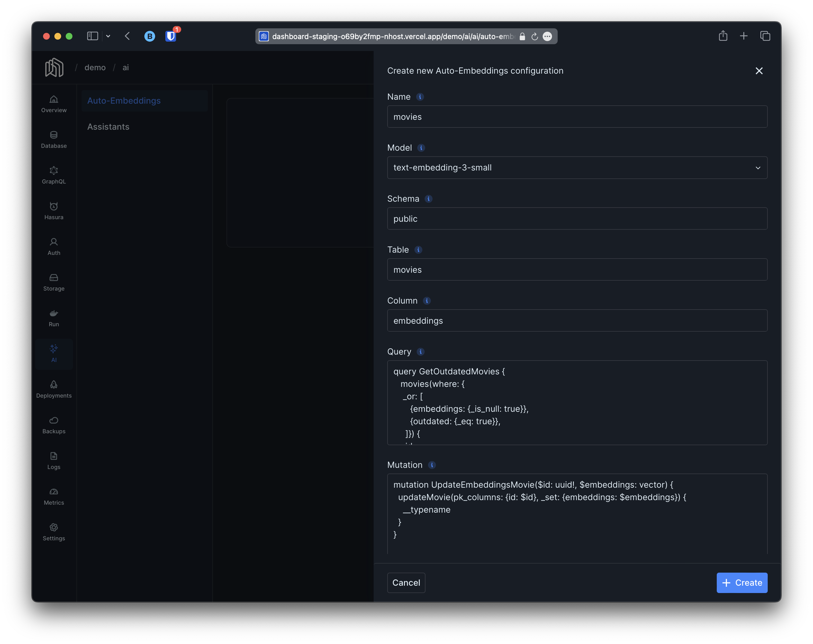Click the info icon beside Mutation label
Screen dimensions: 813x644
[432, 465]
